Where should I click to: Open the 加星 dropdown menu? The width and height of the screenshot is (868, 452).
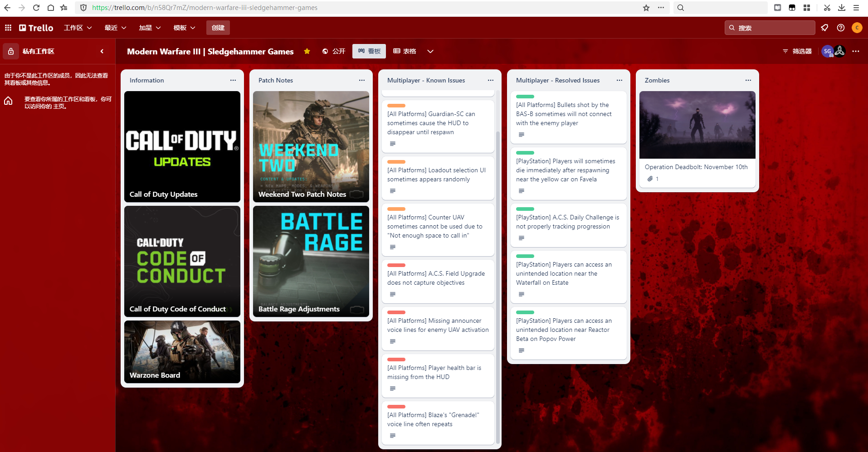point(150,28)
